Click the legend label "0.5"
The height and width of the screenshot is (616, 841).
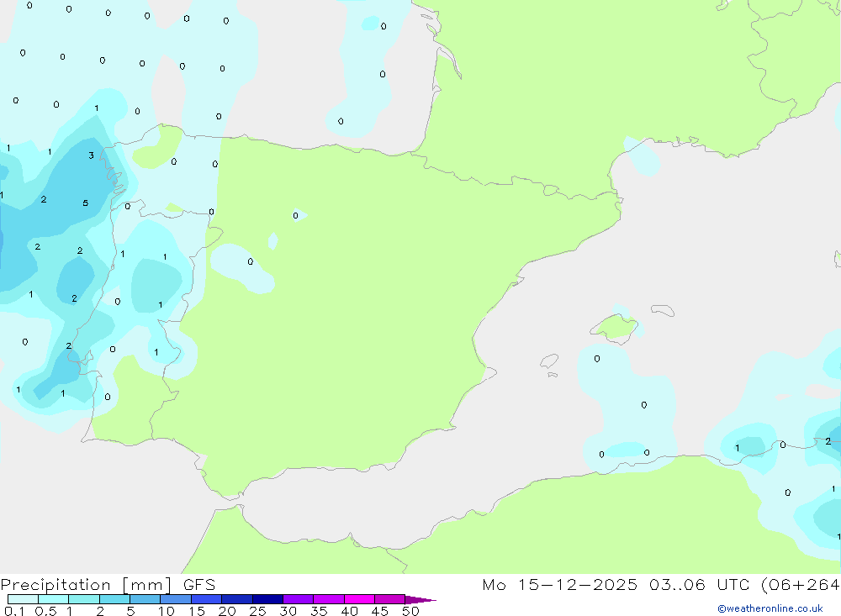click(x=45, y=611)
